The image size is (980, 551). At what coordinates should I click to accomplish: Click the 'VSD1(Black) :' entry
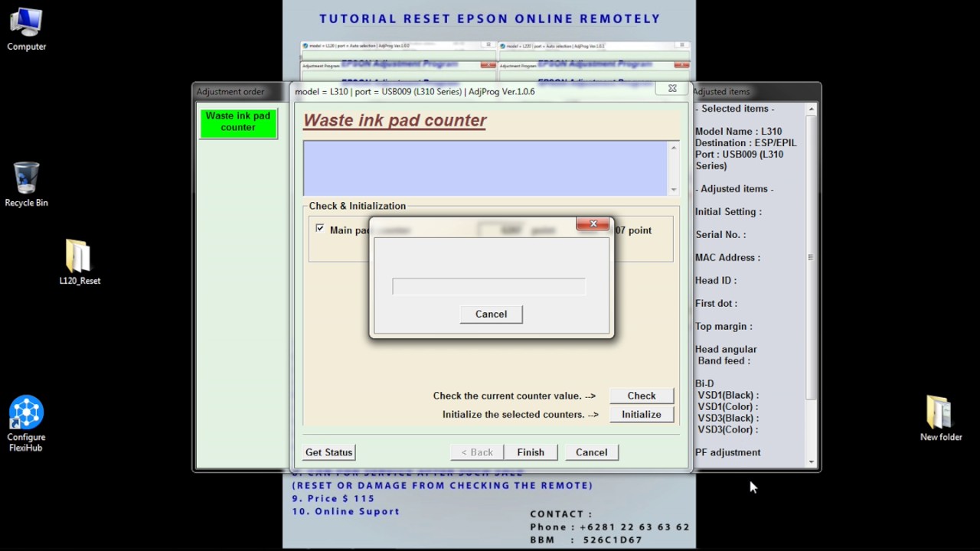point(728,396)
